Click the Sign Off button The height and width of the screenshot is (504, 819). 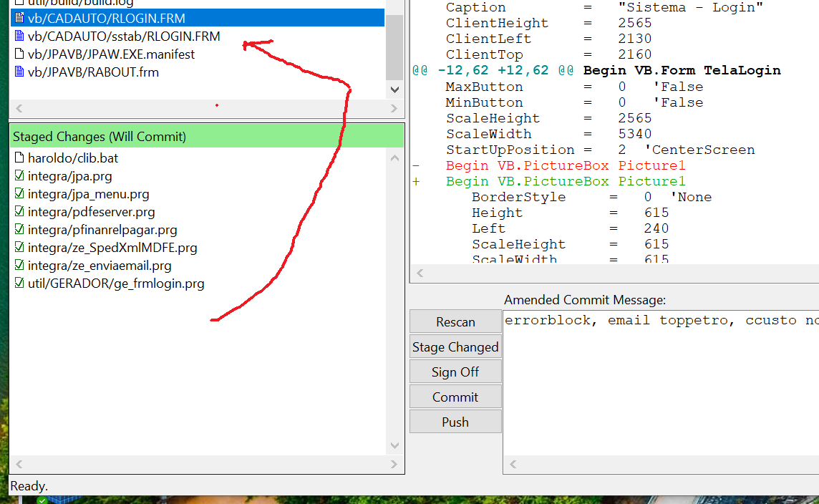455,372
